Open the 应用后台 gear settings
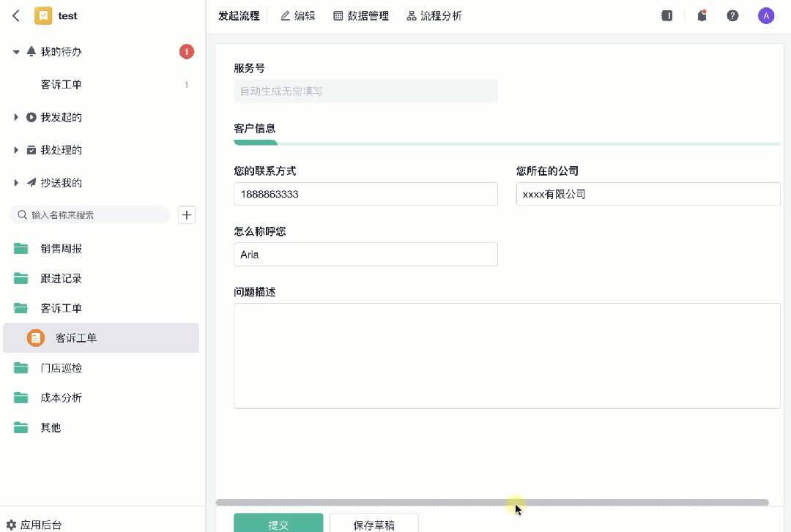Image resolution: width=791 pixels, height=532 pixels. 34,525
